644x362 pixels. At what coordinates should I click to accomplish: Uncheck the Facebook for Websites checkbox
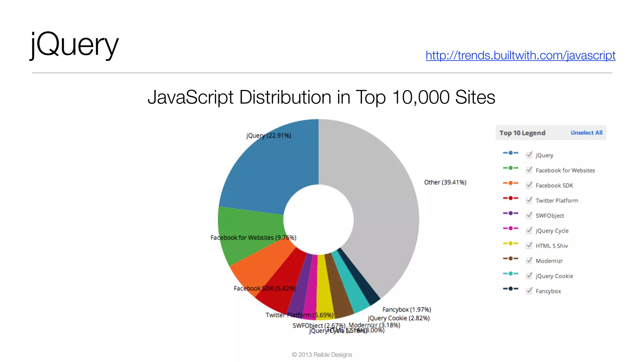529,170
